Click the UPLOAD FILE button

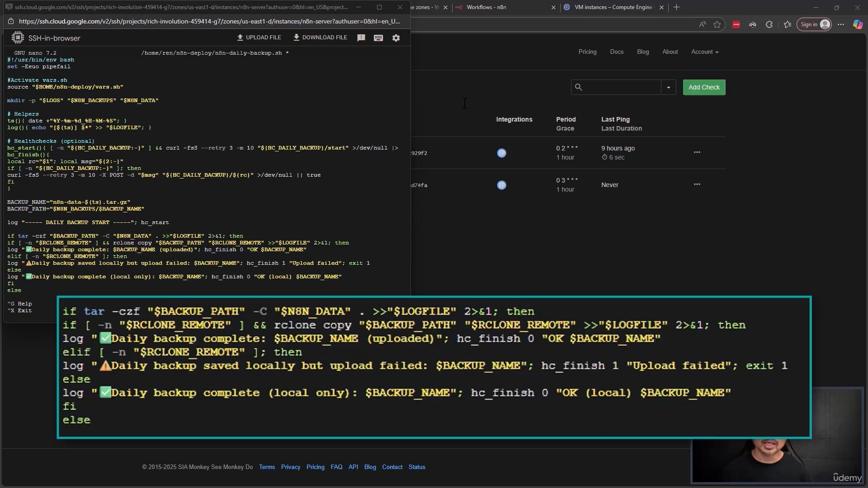259,38
